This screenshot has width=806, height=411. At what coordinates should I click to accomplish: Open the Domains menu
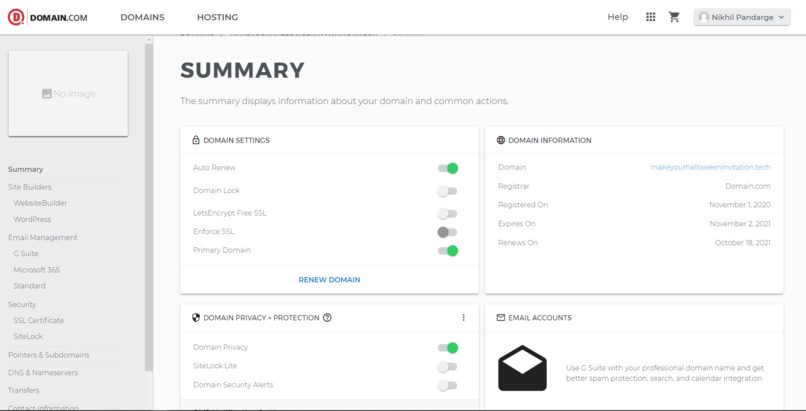tap(142, 17)
